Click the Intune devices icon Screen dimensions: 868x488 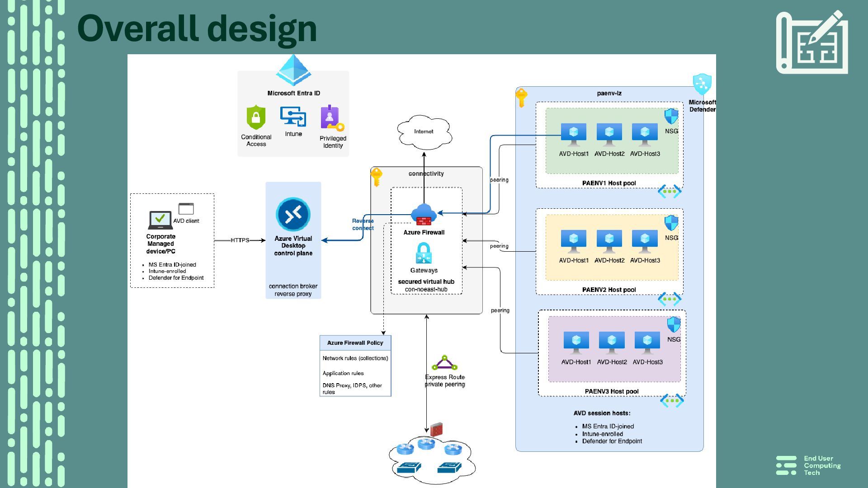click(293, 117)
